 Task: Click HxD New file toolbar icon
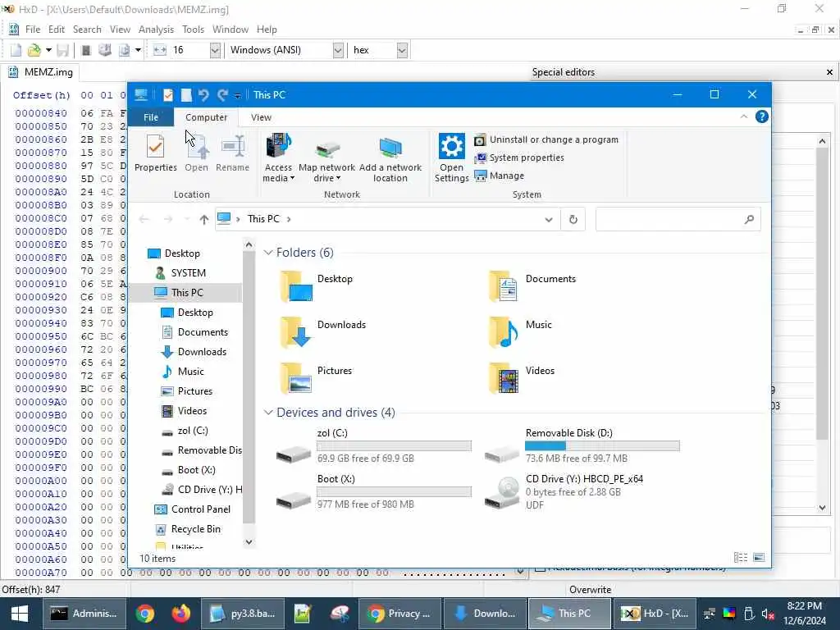[x=16, y=50]
